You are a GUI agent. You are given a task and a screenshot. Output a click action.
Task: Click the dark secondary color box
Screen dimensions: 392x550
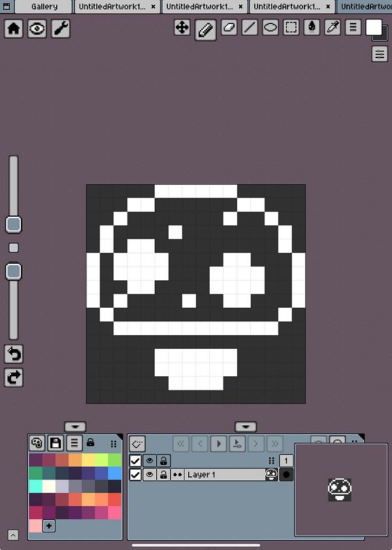click(384, 37)
